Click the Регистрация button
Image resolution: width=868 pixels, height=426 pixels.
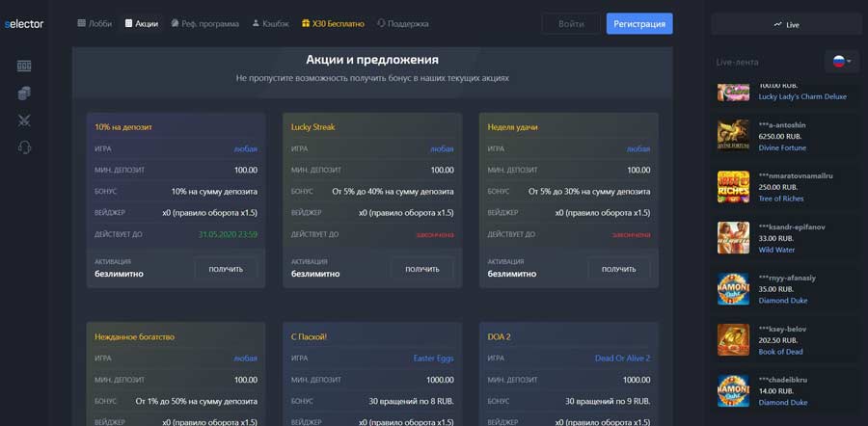point(639,23)
